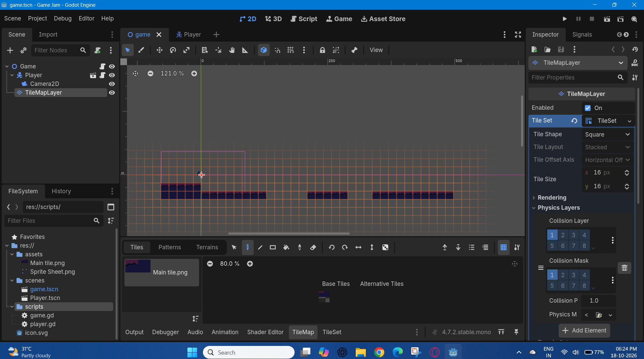Viewport: 644px width, 359px height.
Task: Click the Output panel button
Action: [x=134, y=332]
